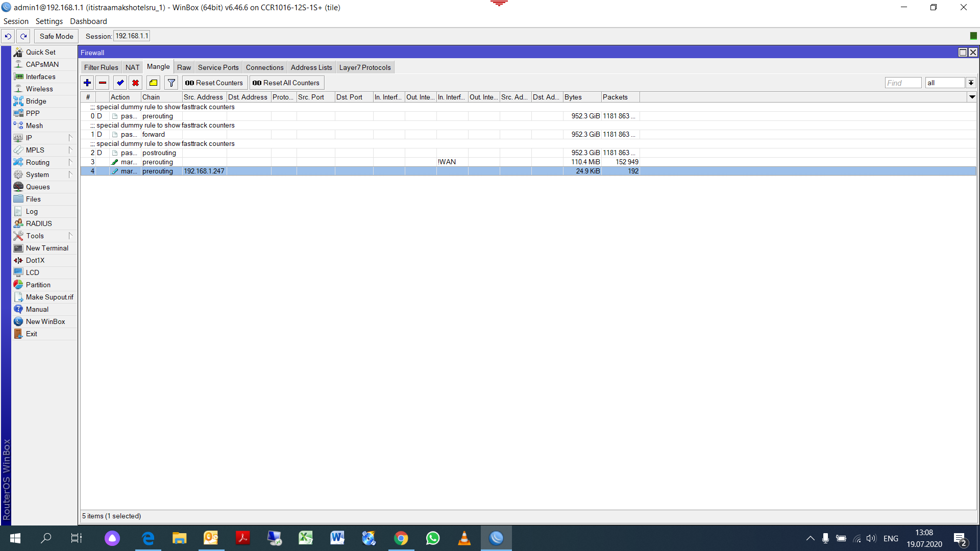This screenshot has height=551, width=980.
Task: Open Windows Start menu
Action: tap(15, 538)
